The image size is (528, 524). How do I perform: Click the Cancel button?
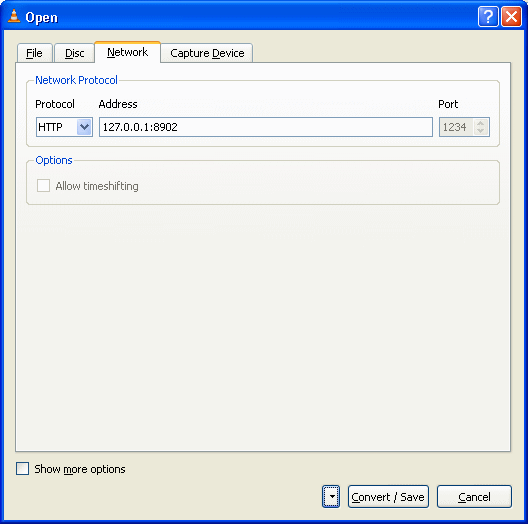[x=474, y=496]
